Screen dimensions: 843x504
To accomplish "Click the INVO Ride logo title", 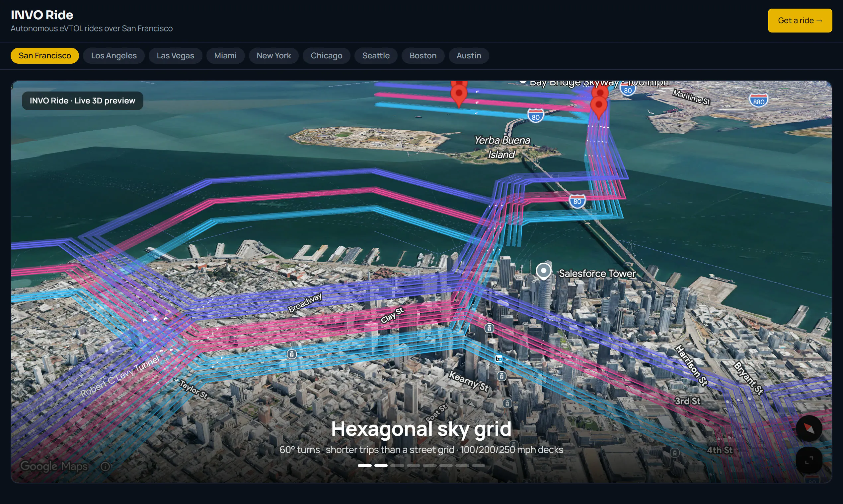I will (x=42, y=15).
